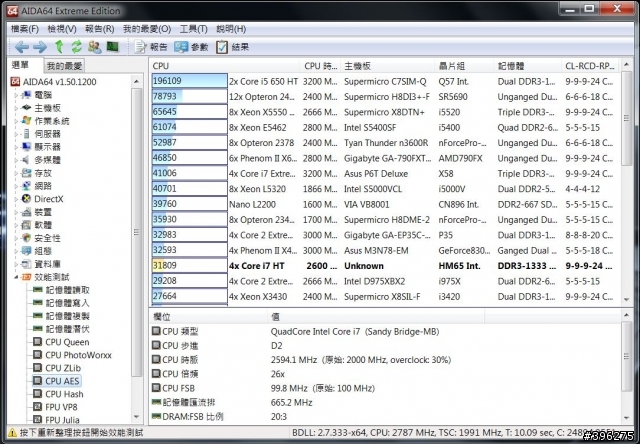Click the CPU 類型 field icon
This screenshot has width=640, height=444.
(x=156, y=331)
